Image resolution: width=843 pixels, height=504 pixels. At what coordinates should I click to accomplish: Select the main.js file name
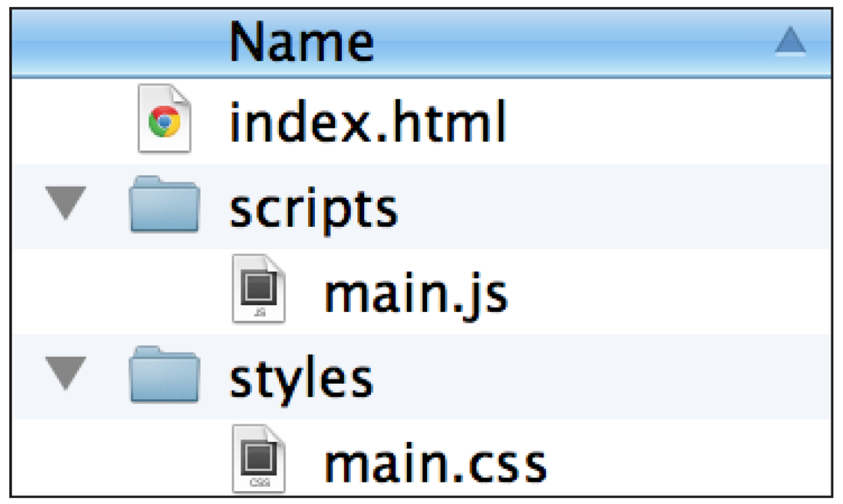point(416,295)
